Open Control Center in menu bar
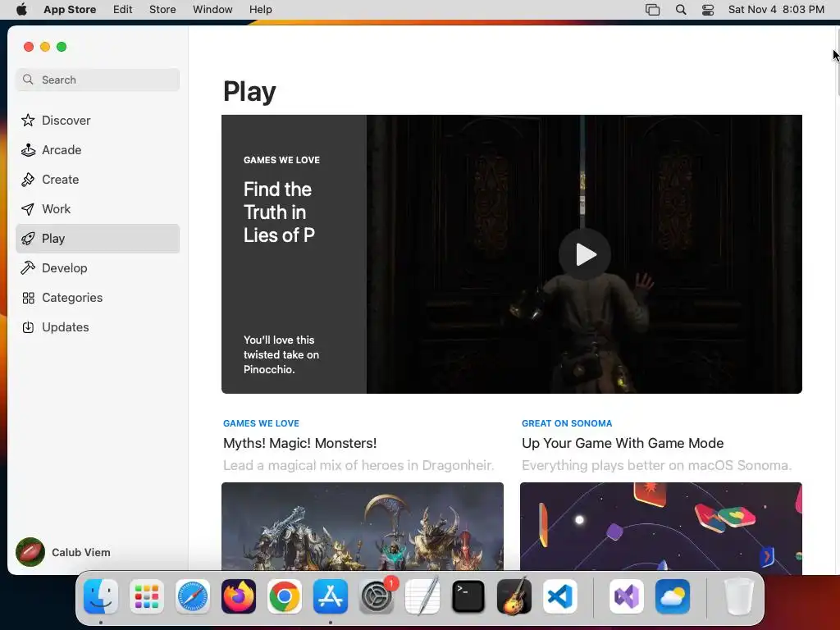Viewport: 840px width, 630px height. coord(708,10)
